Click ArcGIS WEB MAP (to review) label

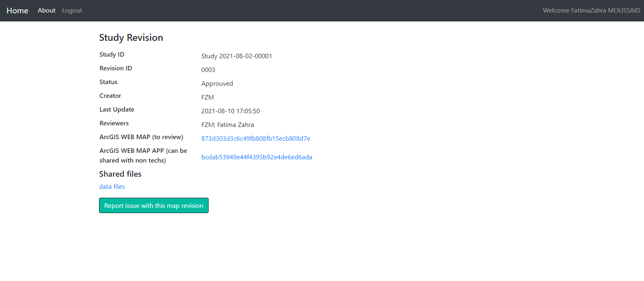(141, 137)
